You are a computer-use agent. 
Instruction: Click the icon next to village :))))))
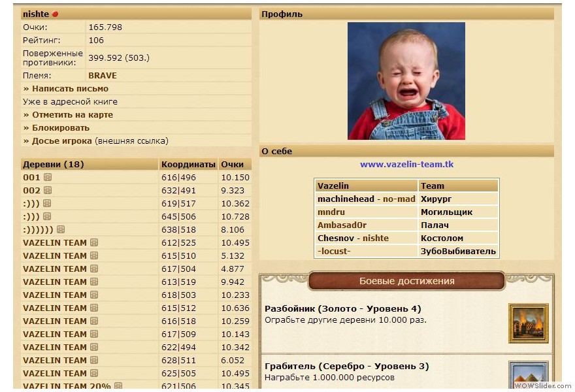61,230
